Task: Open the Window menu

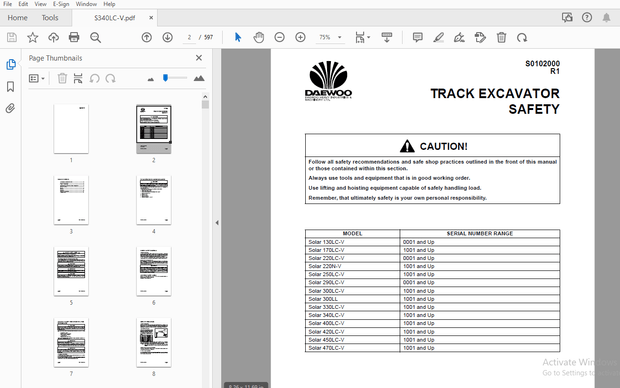Action: click(x=86, y=4)
